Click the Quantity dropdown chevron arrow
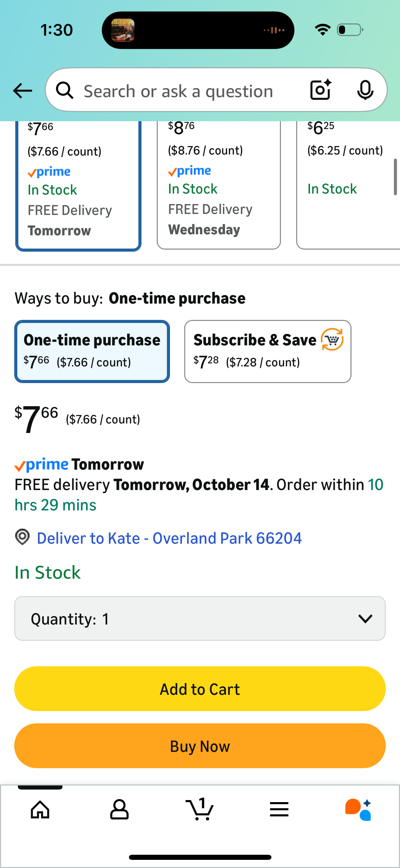Image resolution: width=400 pixels, height=868 pixels. pos(365,618)
